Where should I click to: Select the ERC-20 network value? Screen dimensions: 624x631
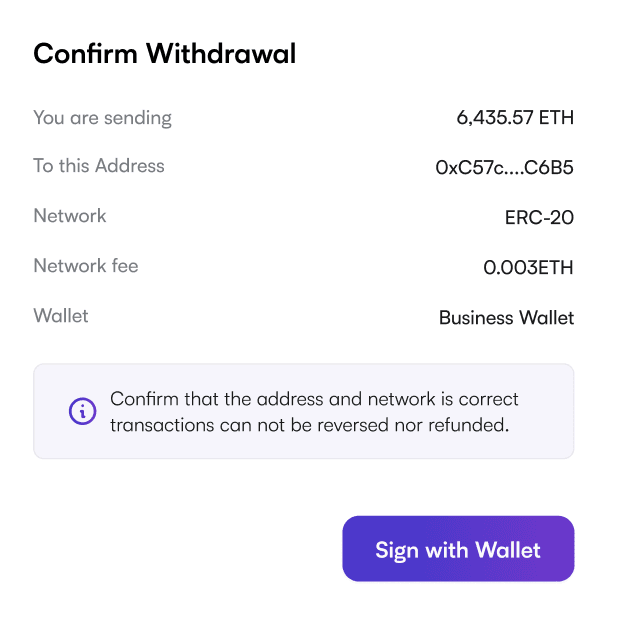pyautogui.click(x=539, y=218)
